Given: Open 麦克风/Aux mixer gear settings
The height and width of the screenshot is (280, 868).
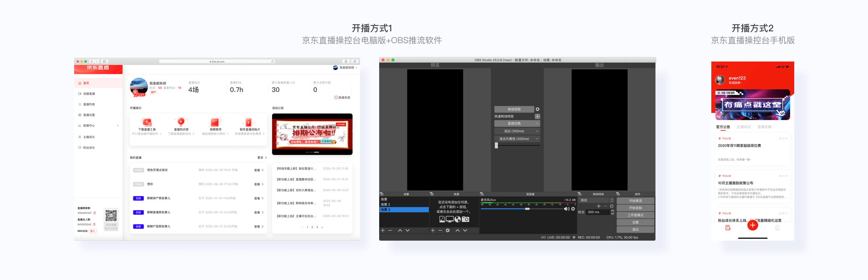Looking at the screenshot, I should coord(573,209).
